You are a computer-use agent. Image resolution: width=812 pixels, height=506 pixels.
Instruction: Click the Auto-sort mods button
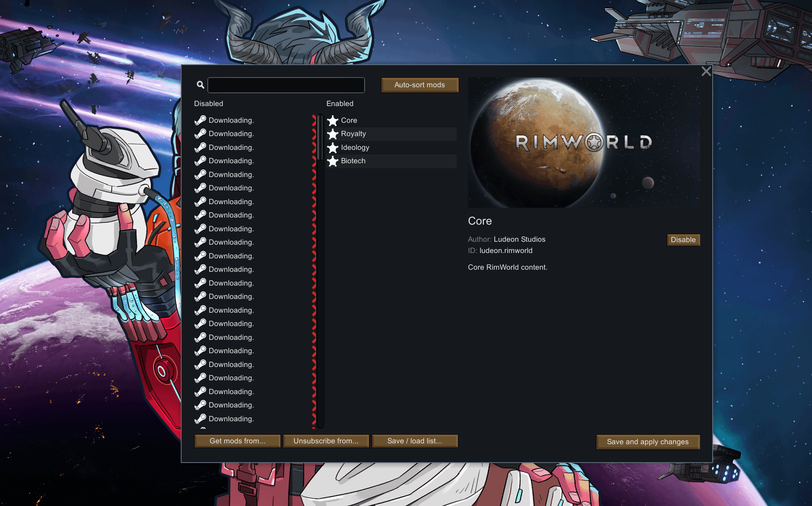click(419, 85)
